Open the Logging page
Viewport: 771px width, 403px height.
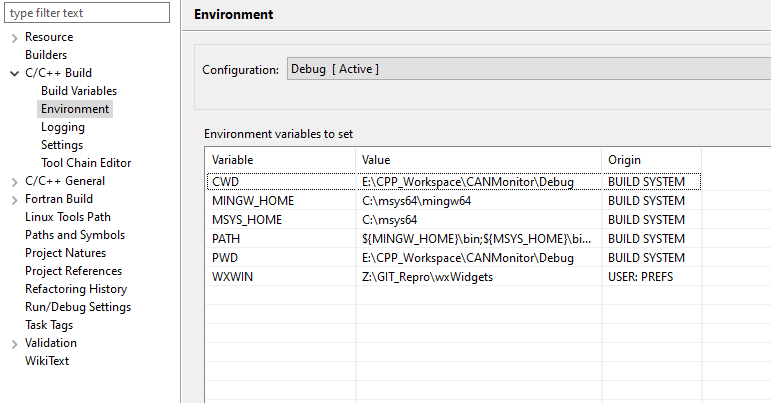click(62, 127)
